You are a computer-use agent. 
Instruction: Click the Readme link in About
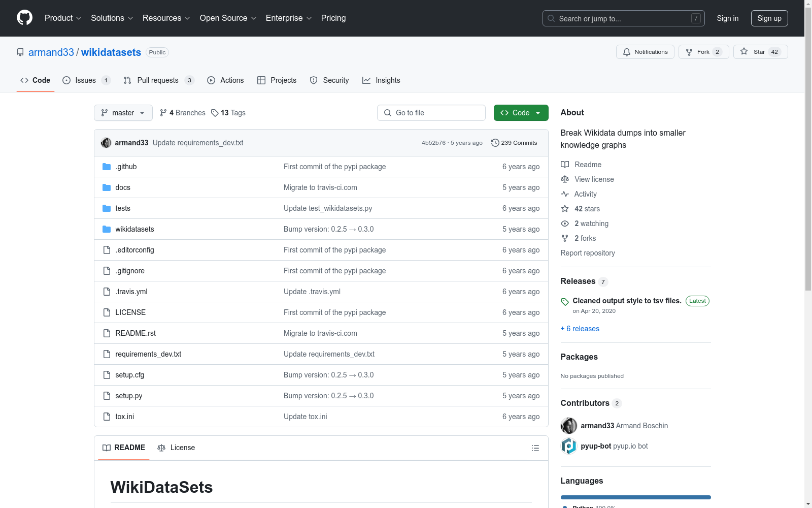tap(581, 165)
